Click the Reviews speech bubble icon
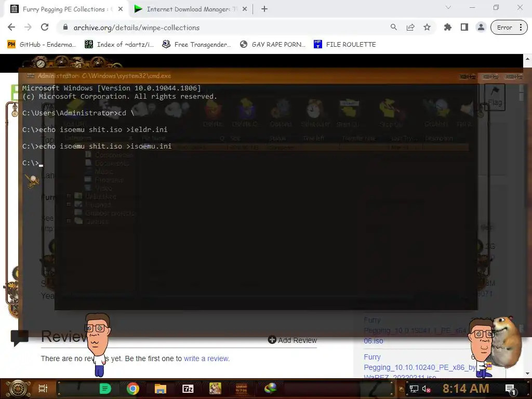532x399 pixels. coord(20,338)
